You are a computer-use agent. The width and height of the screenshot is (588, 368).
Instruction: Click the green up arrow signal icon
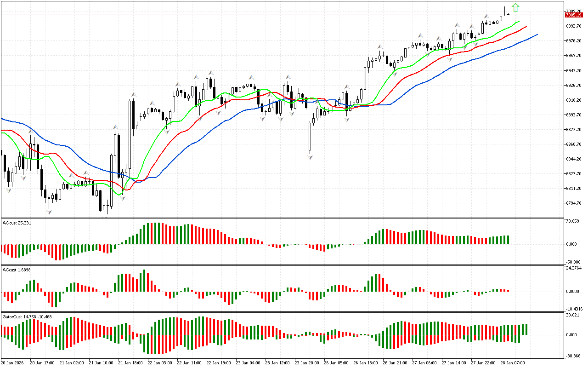(515, 7)
